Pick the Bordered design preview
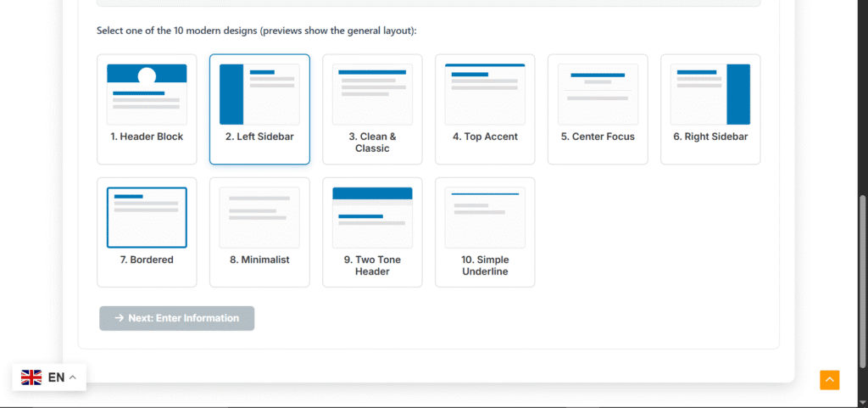The height and width of the screenshot is (408, 868). (x=147, y=217)
